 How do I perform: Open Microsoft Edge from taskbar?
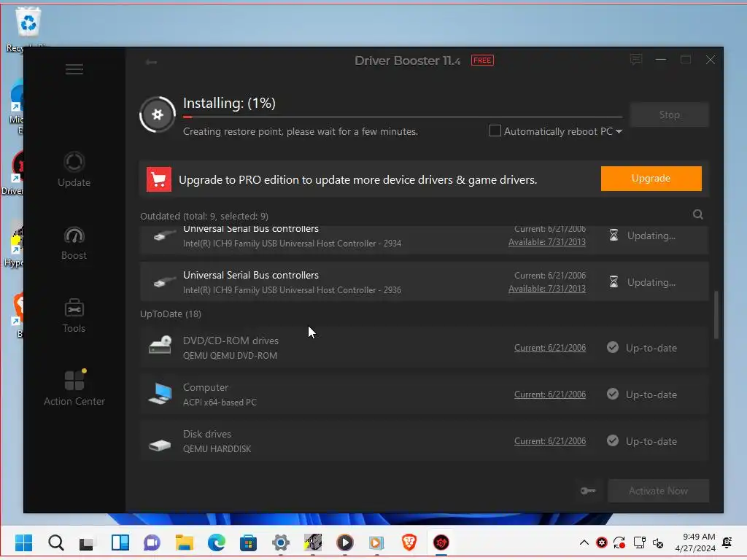pos(216,542)
